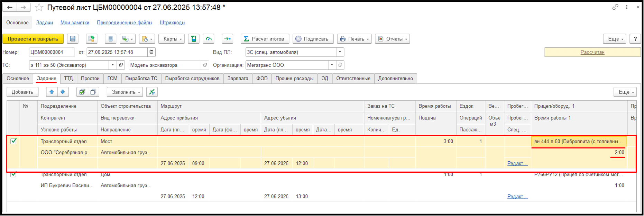Click the green arrow toolbar icon

coord(227,39)
